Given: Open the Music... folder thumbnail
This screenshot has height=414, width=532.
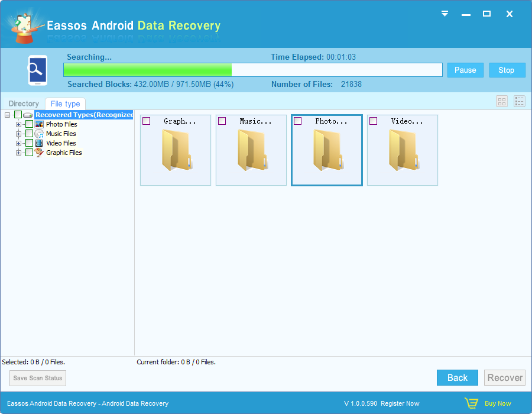Looking at the screenshot, I should pyautogui.click(x=251, y=150).
